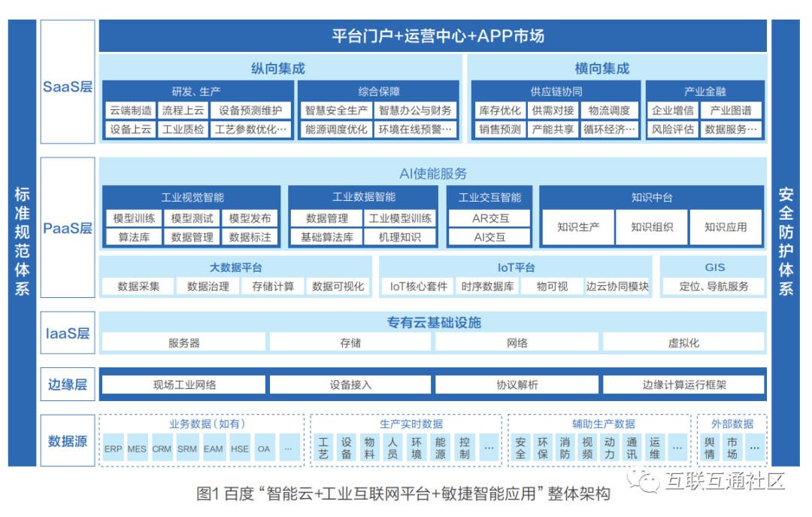Click the 数据采集 box
This screenshot has height=517, width=812.
coord(138,286)
